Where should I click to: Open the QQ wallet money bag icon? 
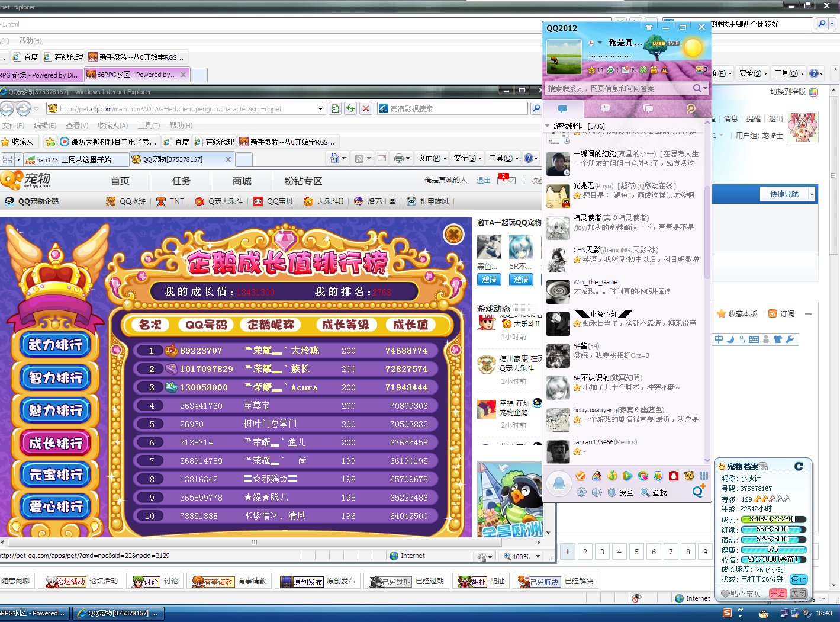(654, 70)
